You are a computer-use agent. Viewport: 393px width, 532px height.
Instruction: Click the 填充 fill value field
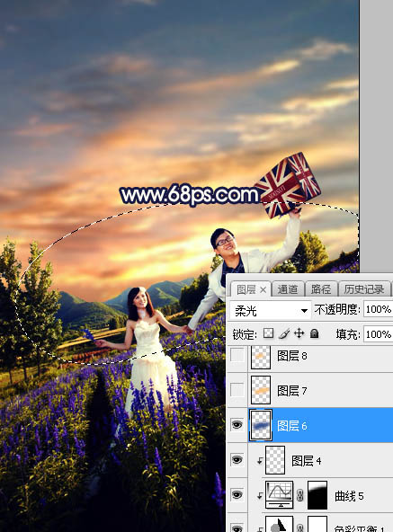click(x=378, y=334)
